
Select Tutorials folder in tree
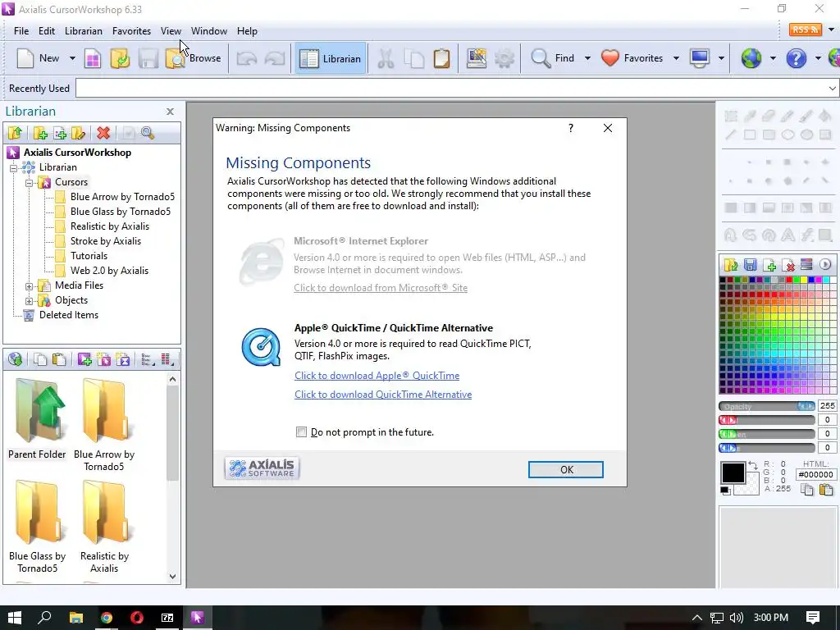click(89, 256)
